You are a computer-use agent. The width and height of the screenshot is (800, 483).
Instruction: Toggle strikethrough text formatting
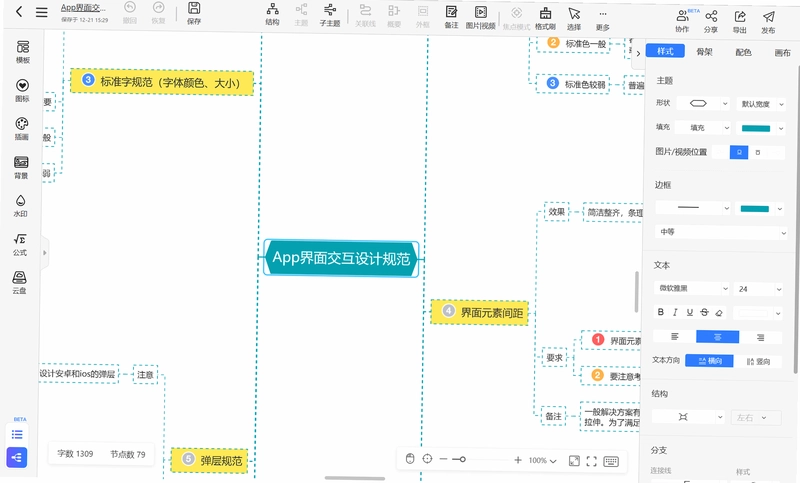704,313
